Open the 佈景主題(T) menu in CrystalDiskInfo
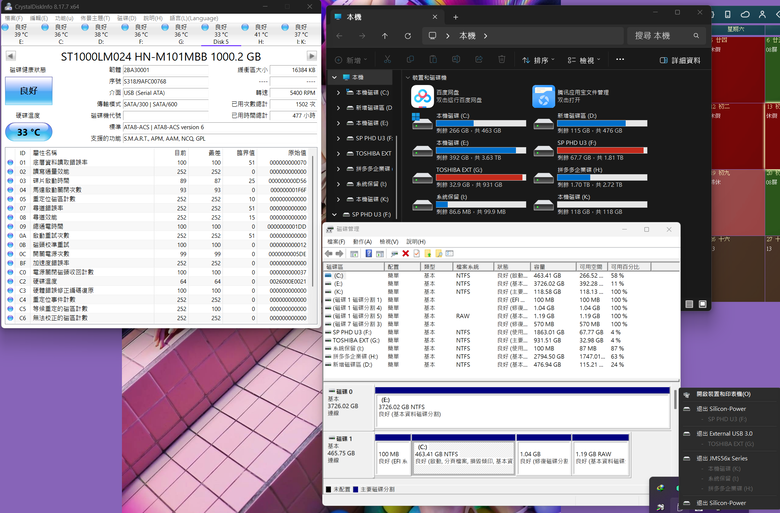The width and height of the screenshot is (780, 513). (x=95, y=18)
